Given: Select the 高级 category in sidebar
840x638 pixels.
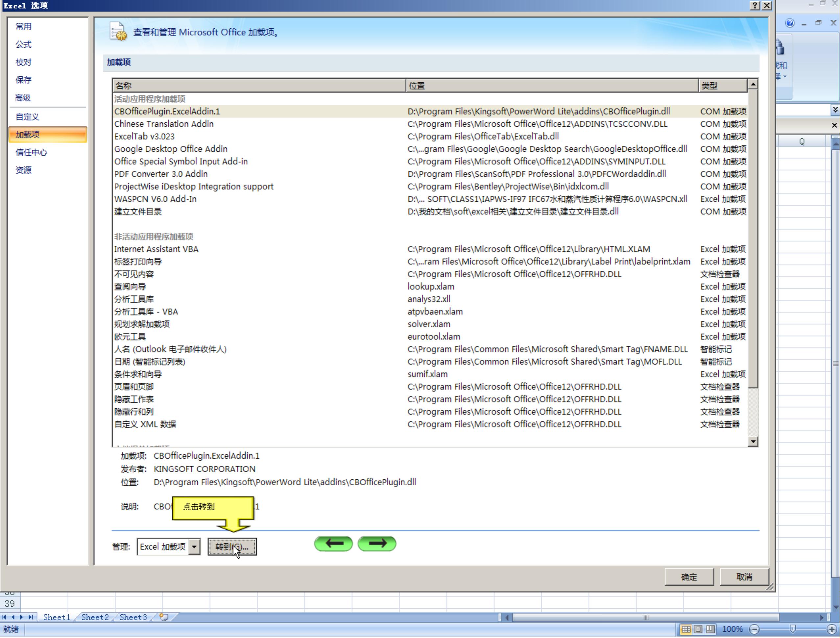Looking at the screenshot, I should 23,98.
